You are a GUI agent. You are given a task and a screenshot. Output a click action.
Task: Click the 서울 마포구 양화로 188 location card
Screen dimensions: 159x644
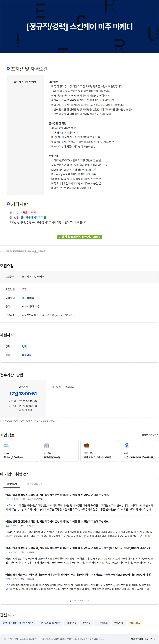(x=140, y=450)
